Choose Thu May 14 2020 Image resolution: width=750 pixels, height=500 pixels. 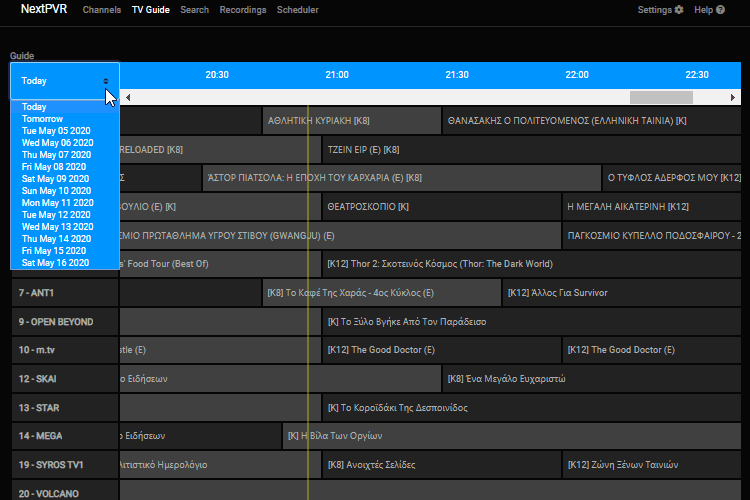[x=65, y=238]
